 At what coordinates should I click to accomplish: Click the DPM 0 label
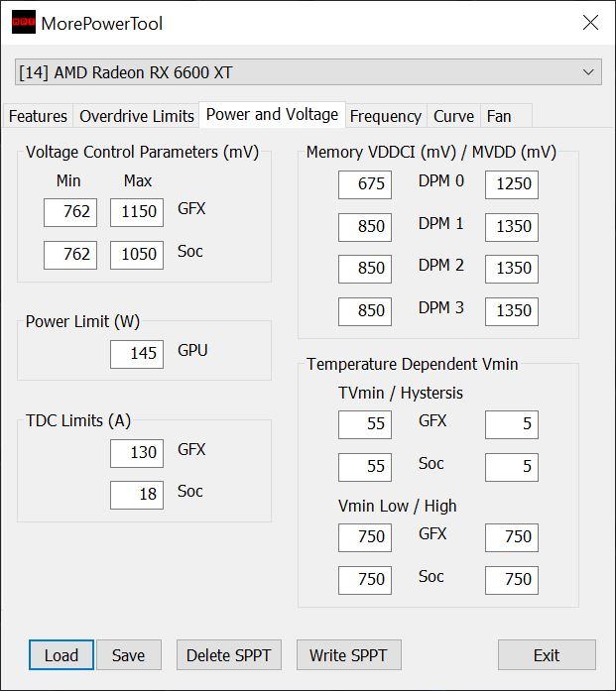pyautogui.click(x=441, y=180)
